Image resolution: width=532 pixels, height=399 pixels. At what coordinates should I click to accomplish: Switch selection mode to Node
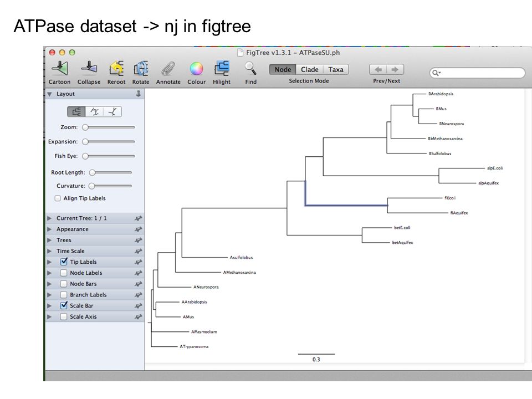(283, 69)
